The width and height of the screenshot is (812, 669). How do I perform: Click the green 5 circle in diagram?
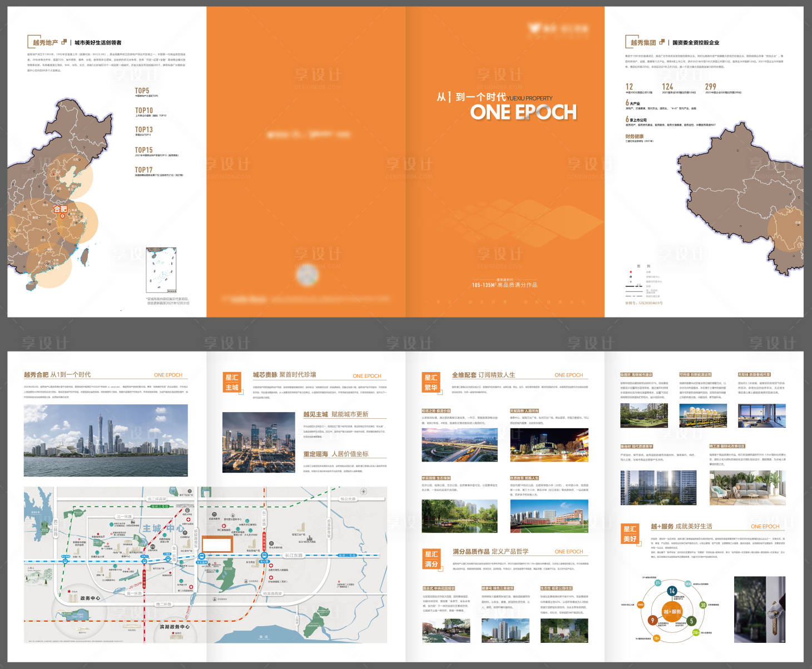click(x=691, y=621)
